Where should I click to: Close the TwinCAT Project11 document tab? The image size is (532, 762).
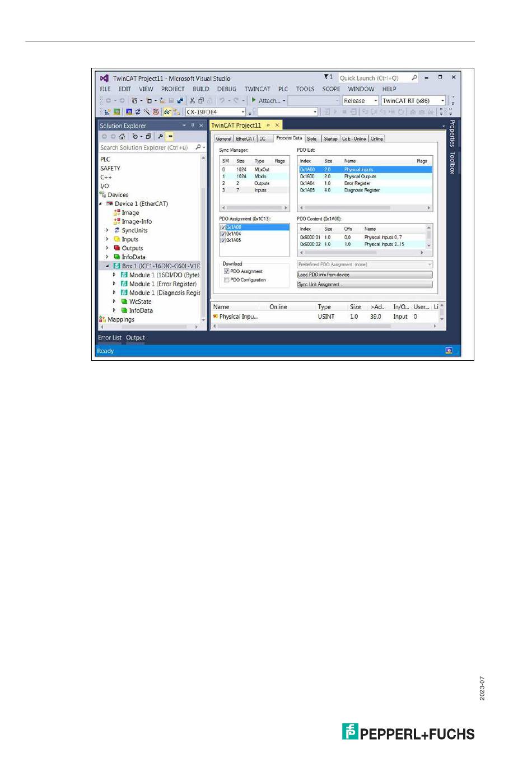pos(277,125)
